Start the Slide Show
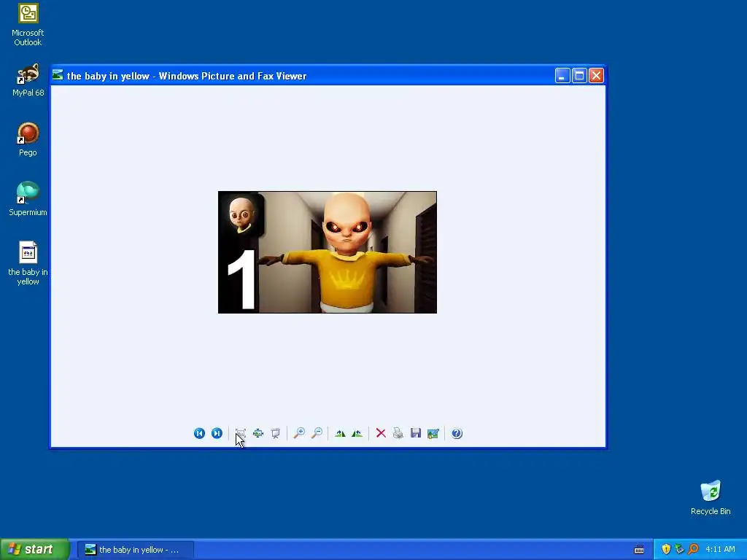Image resolution: width=747 pixels, height=560 pixels. tap(275, 433)
